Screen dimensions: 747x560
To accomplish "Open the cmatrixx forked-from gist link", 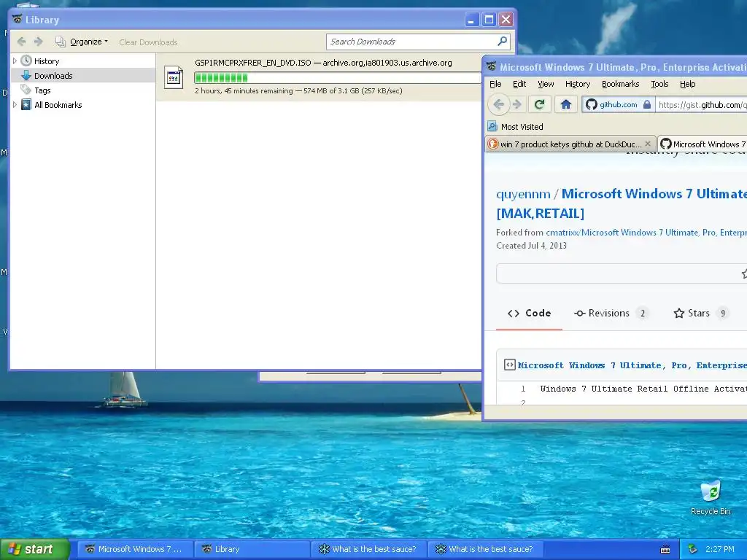I will click(646, 233).
